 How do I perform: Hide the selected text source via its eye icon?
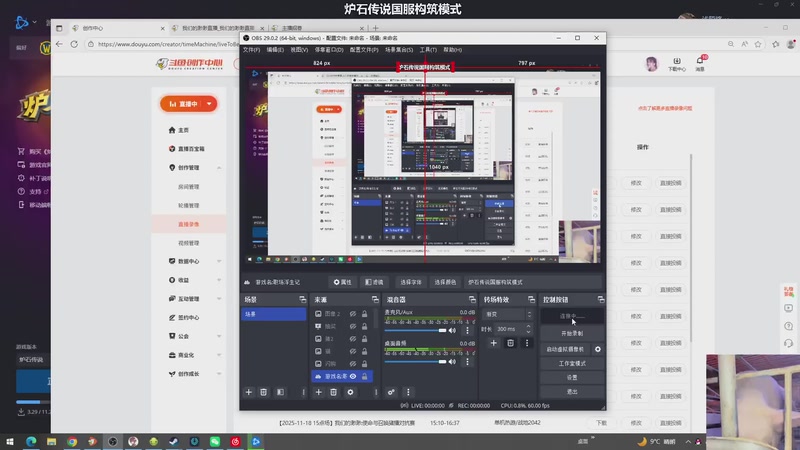pos(353,376)
